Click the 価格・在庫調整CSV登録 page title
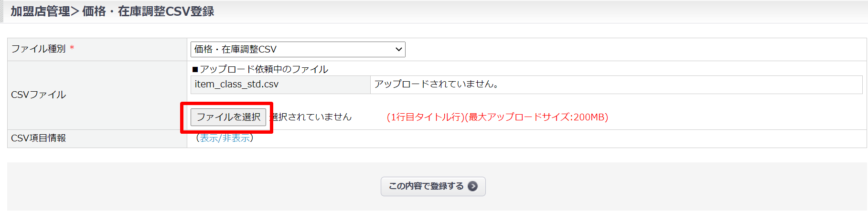Screen dimensions: 868x213 (x=148, y=11)
